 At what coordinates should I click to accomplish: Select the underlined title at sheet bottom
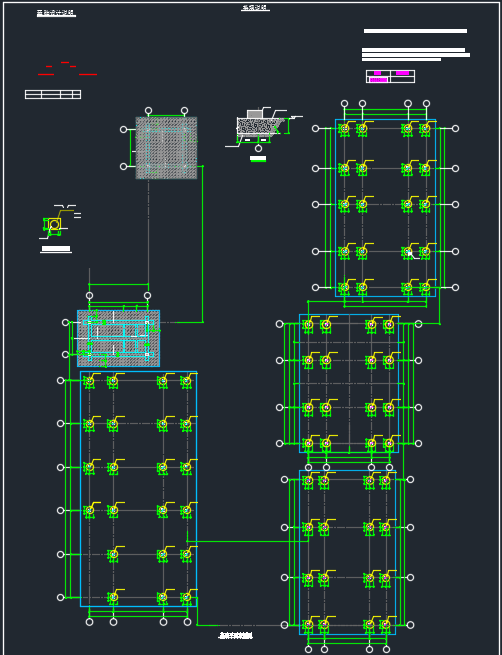[236, 636]
